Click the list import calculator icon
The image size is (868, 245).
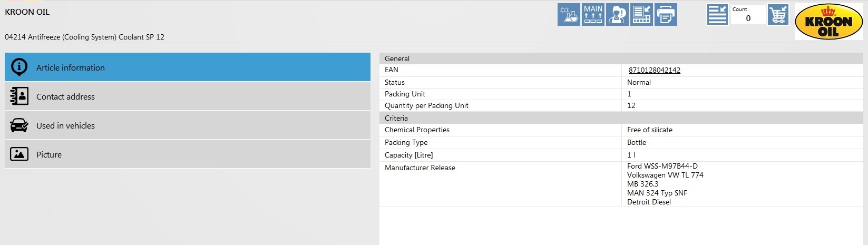[641, 15]
